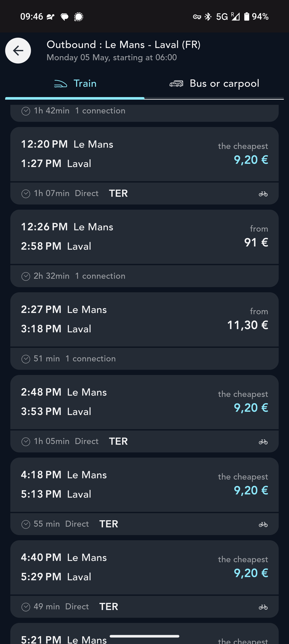Select the 11,30 € fare at 2:27 PM
Image resolution: width=289 pixels, height=644 pixels.
click(x=248, y=325)
